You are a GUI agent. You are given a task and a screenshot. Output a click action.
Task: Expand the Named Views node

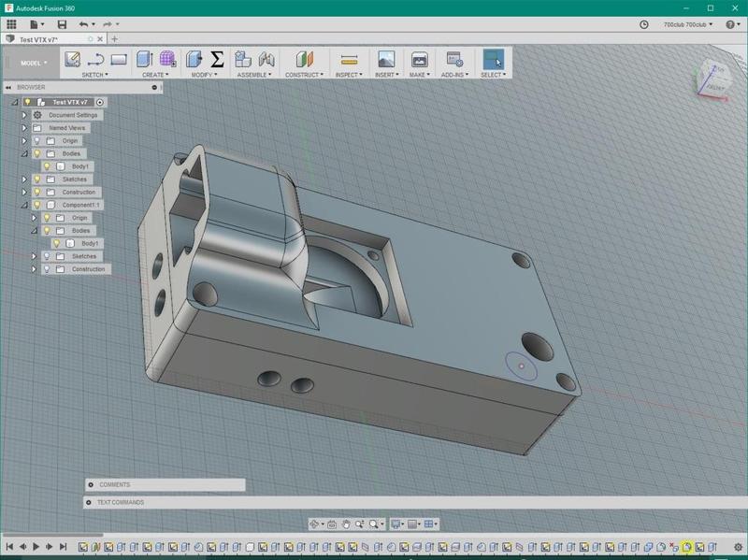point(24,128)
